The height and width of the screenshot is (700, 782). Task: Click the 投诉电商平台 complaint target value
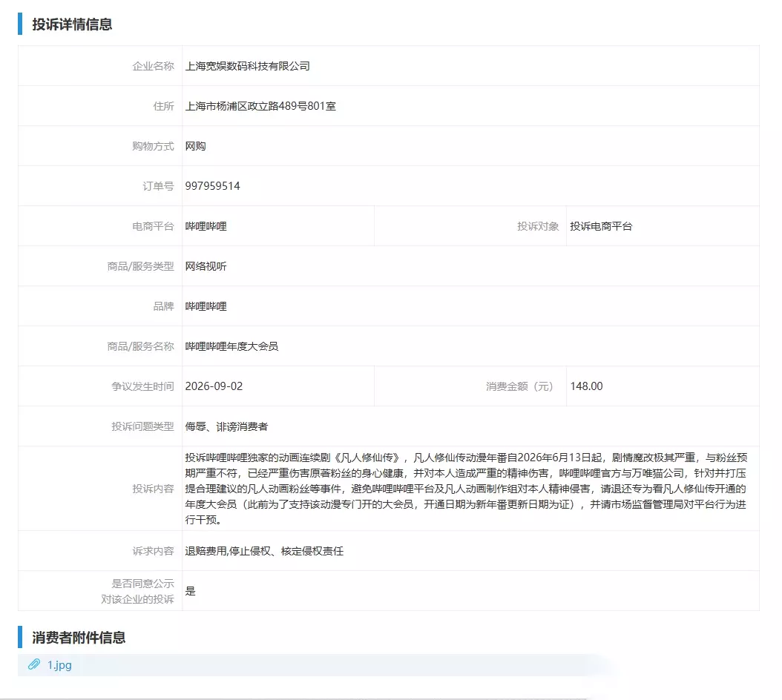click(601, 226)
